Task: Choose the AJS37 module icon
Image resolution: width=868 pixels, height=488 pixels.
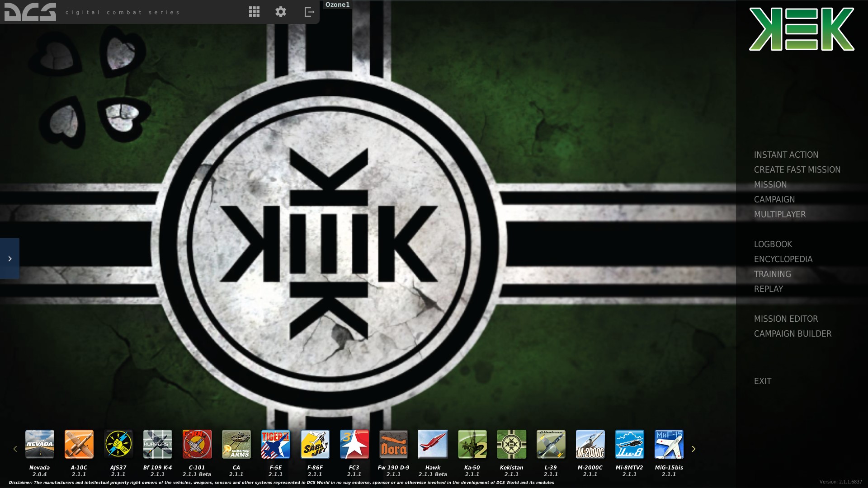Action: tap(118, 444)
